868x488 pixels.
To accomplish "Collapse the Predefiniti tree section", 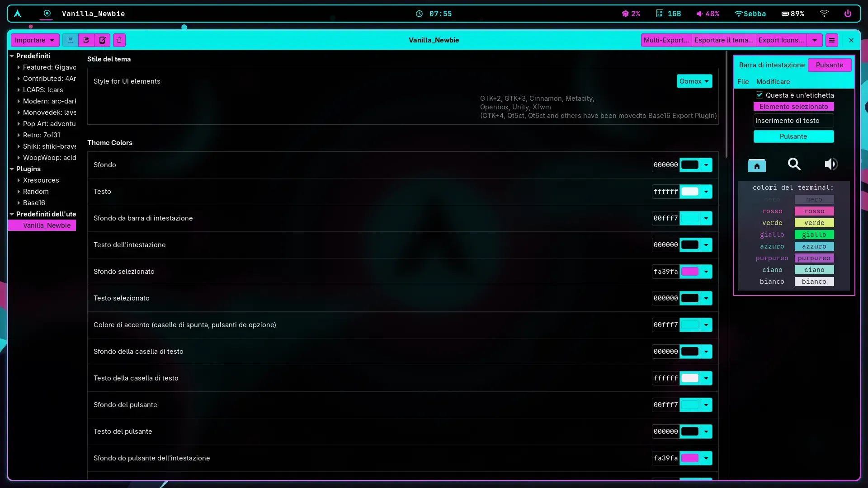I will [12, 56].
